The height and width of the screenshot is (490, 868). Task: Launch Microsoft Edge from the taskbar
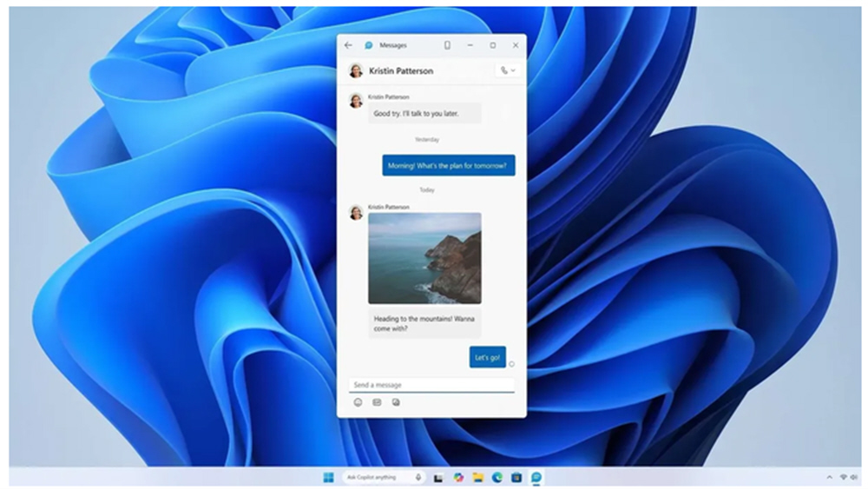[x=497, y=477]
